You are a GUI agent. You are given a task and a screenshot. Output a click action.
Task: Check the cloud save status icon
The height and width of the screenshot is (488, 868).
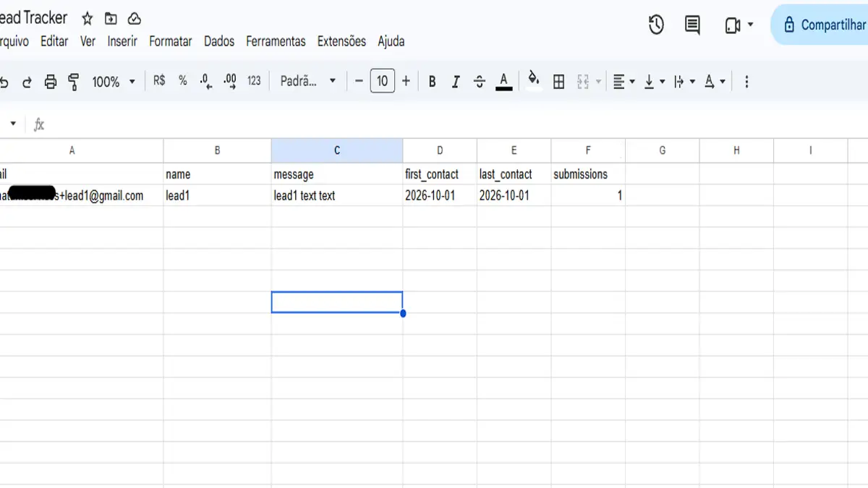(134, 19)
